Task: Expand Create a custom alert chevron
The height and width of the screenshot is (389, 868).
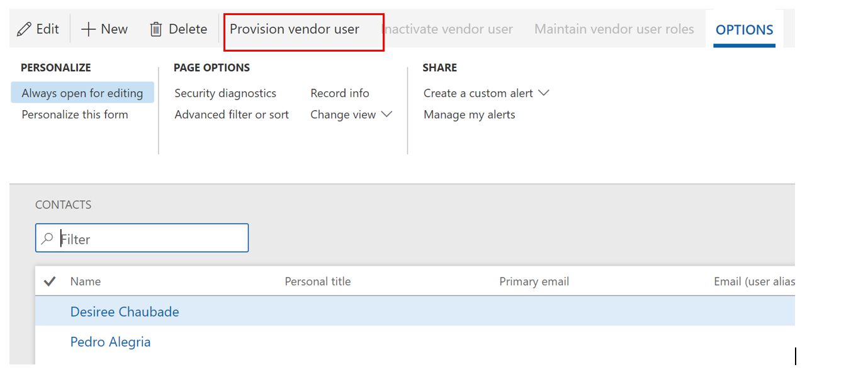Action: coord(544,93)
